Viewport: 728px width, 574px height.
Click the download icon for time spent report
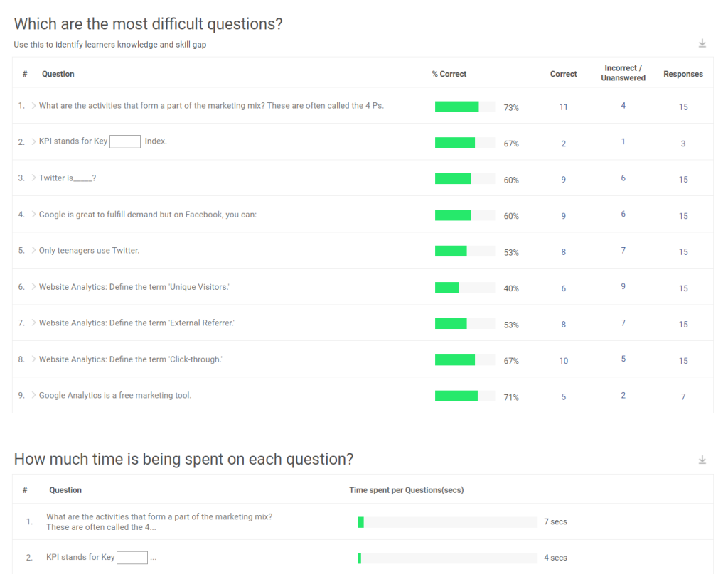(702, 460)
